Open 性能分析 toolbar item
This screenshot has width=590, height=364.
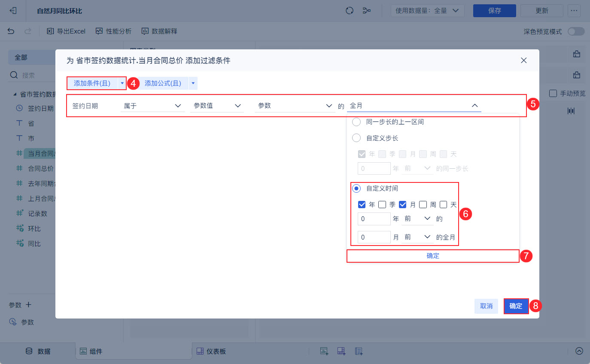pyautogui.click(x=114, y=31)
